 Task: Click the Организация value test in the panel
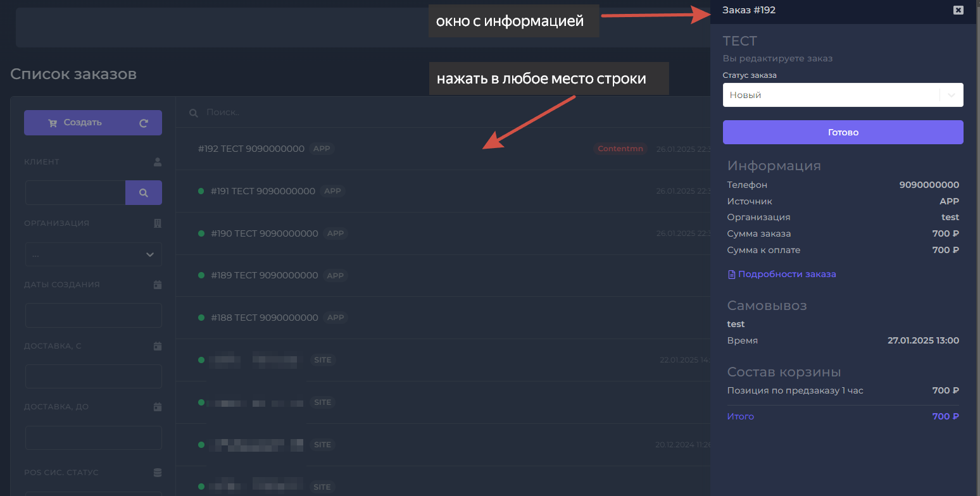(950, 217)
